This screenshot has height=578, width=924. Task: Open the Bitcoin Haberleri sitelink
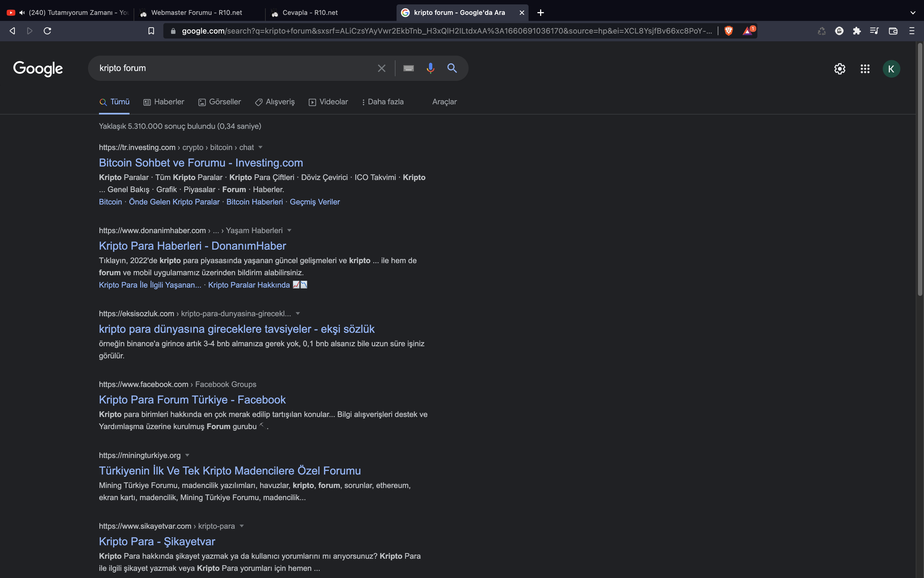(255, 202)
